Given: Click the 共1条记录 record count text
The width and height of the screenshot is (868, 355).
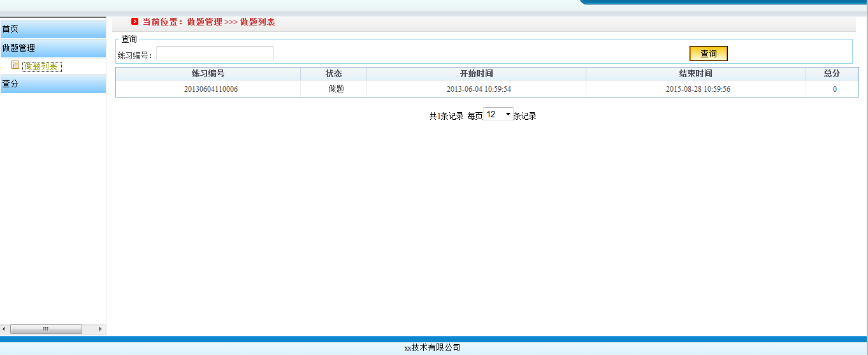Looking at the screenshot, I should tap(446, 116).
